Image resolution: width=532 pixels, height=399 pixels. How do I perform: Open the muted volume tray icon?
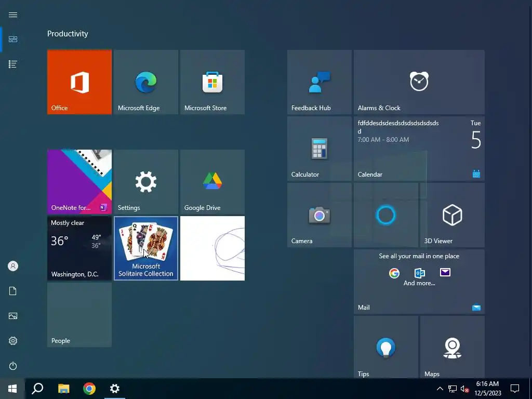click(464, 389)
